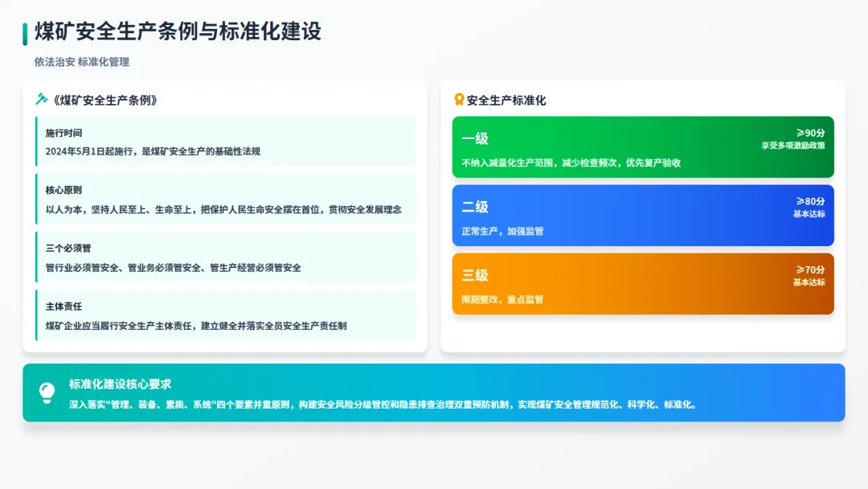Select the 二级 label on the blue card
The image size is (868, 489).
click(475, 208)
